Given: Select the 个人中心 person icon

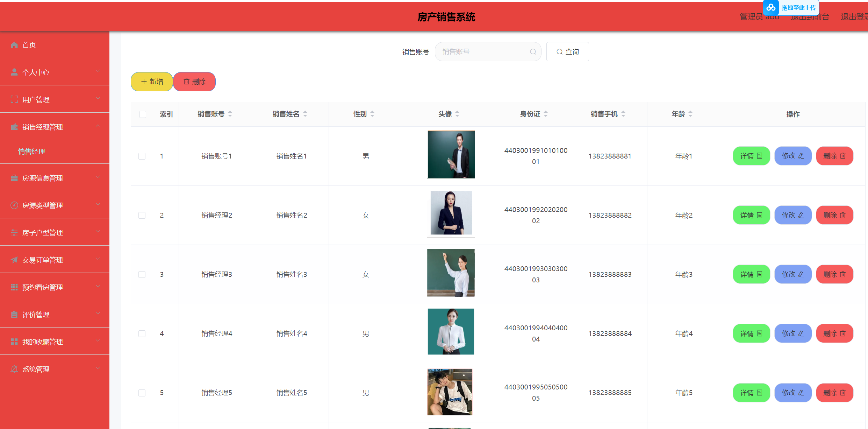Looking at the screenshot, I should click(14, 72).
